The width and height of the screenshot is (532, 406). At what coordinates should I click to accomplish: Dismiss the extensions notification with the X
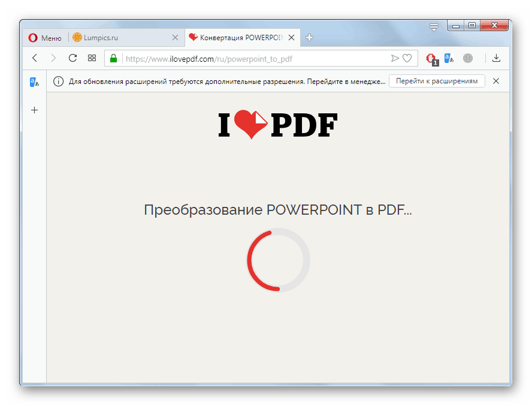point(495,81)
